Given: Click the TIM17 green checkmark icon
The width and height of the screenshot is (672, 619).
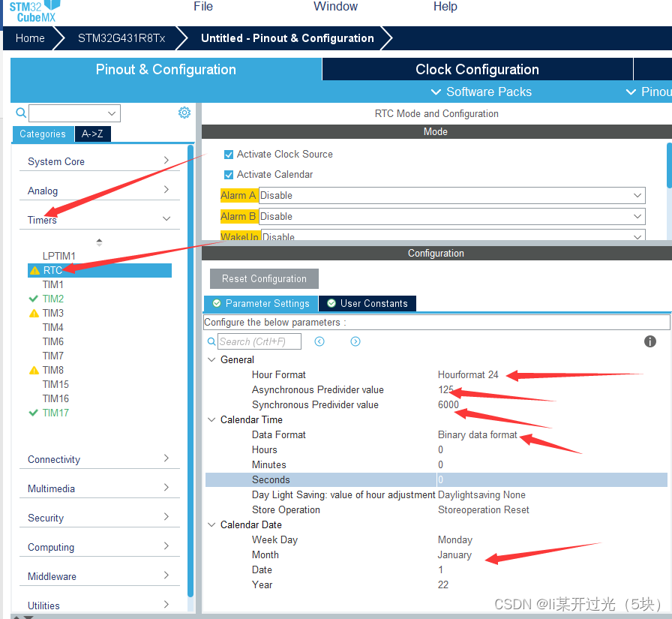Looking at the screenshot, I should (x=34, y=413).
